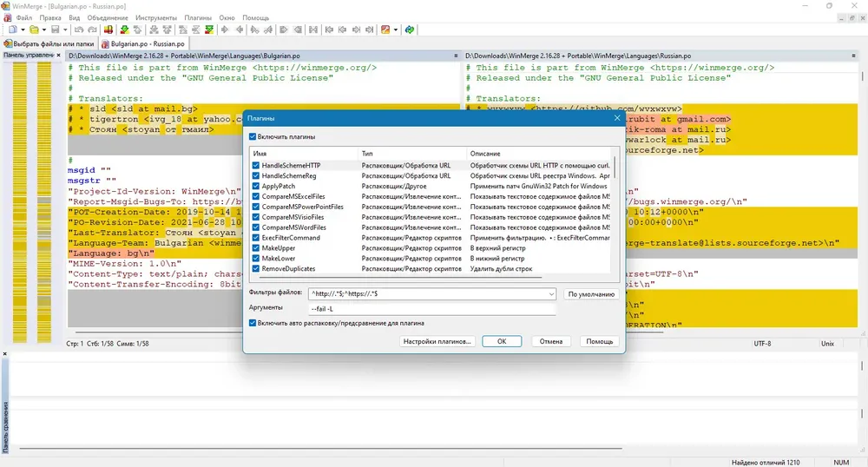Go to next difference with green down arrow
The image size is (868, 467).
tap(124, 30)
